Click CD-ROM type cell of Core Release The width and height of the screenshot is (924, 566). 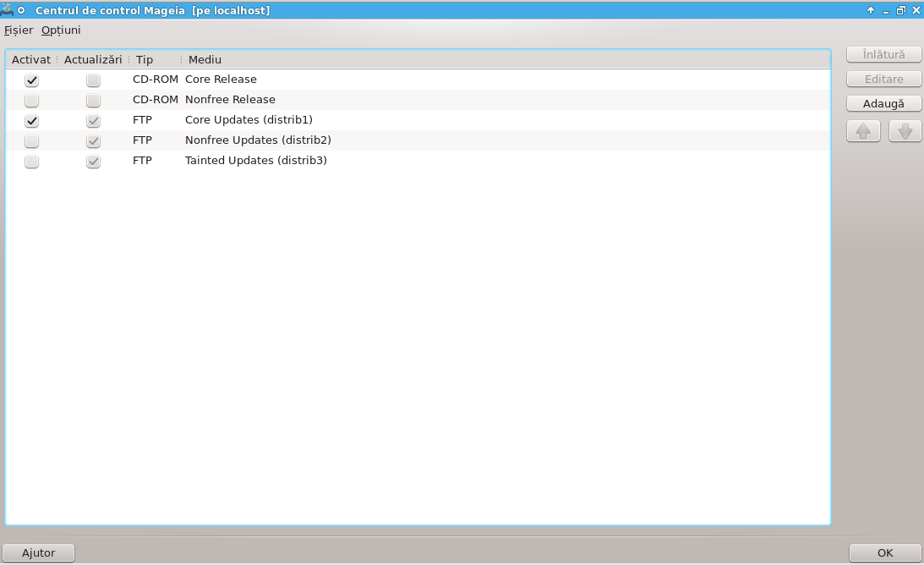(x=155, y=79)
